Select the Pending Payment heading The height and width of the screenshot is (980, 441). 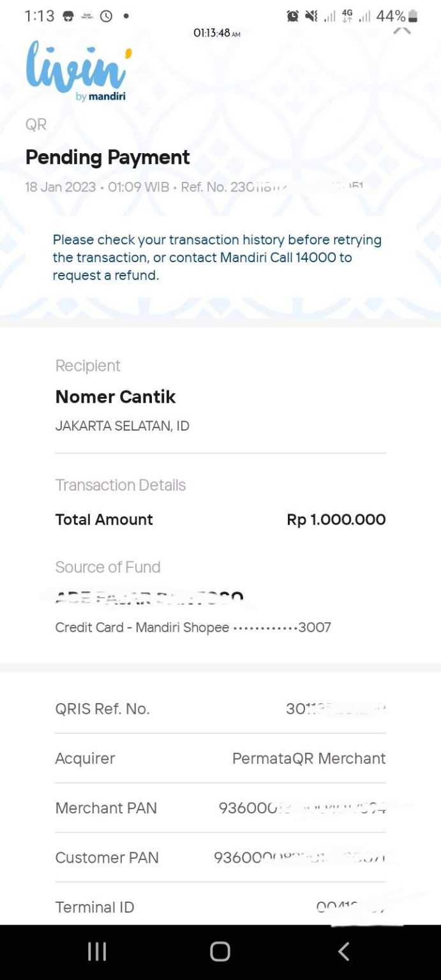[107, 157]
